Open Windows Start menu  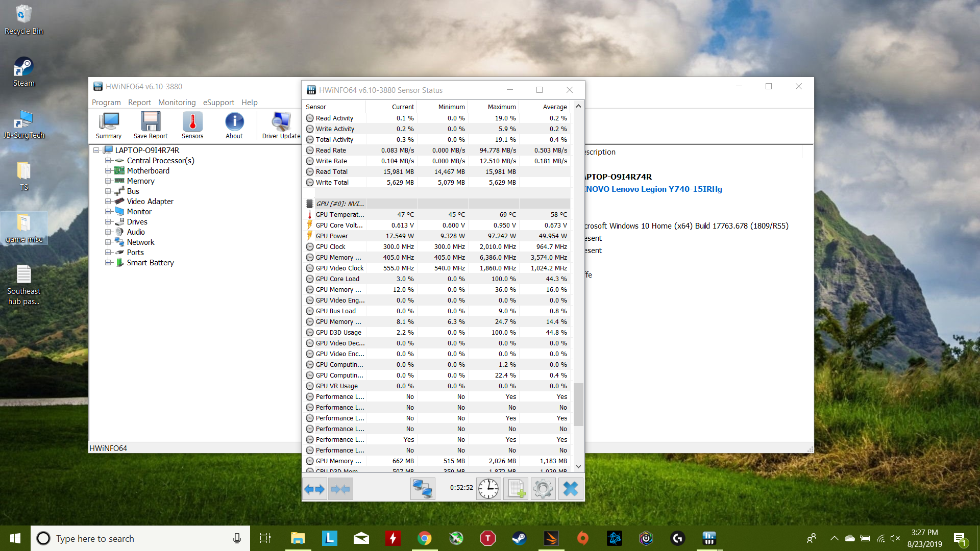pyautogui.click(x=15, y=538)
